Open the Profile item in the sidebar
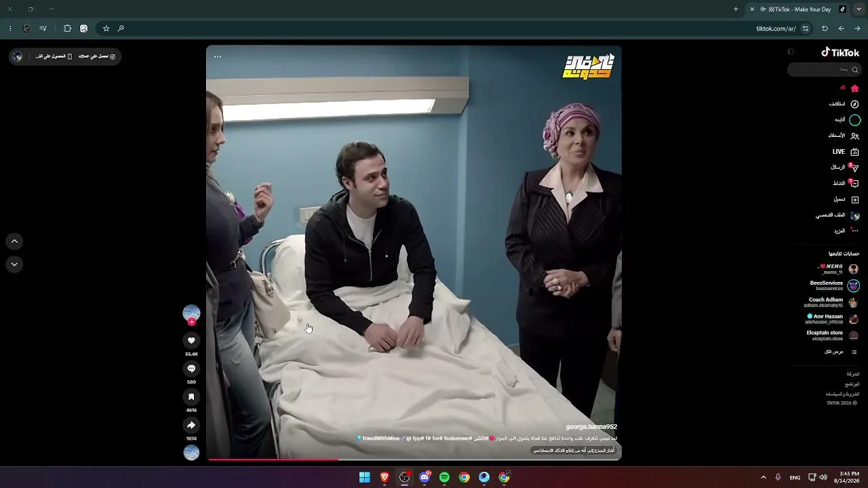The height and width of the screenshot is (488, 868). click(837, 216)
